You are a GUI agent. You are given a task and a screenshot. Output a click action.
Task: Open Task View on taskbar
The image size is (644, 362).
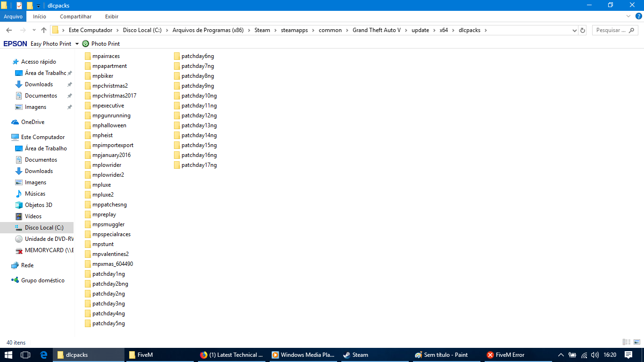pyautogui.click(x=25, y=355)
